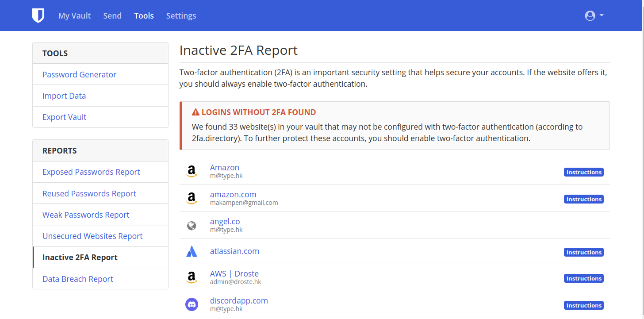Click Instructions for AWS | Droste
The width and height of the screenshot is (644, 319).
point(584,278)
